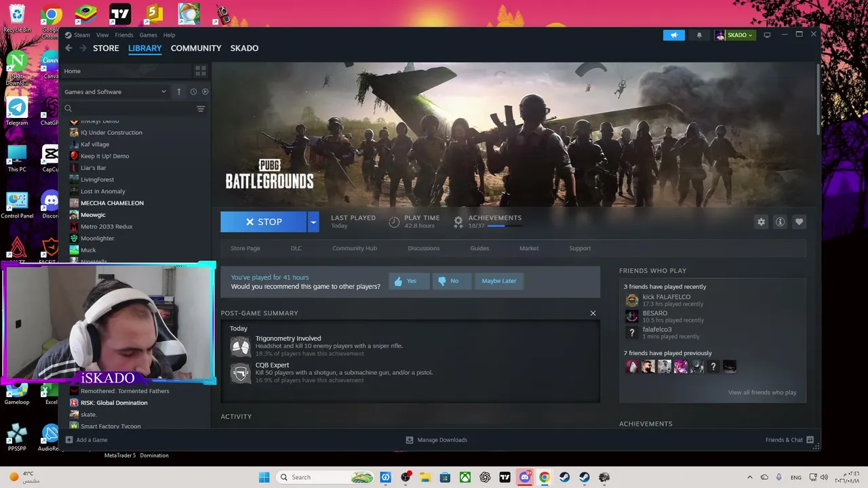Open Manage Downloads
Screen dimensions: 868x488
(x=436, y=440)
